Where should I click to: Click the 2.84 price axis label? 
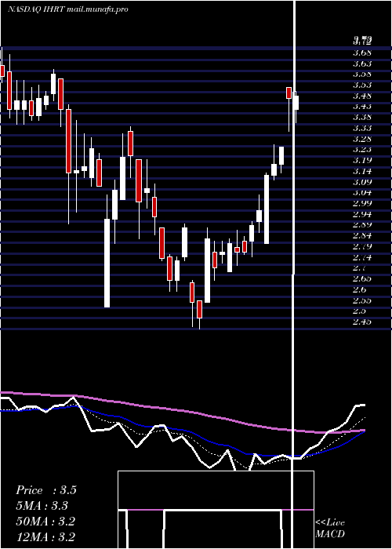[362, 235]
